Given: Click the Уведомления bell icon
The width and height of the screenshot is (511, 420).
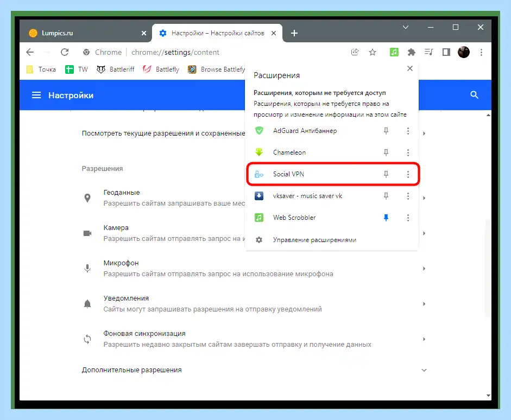Looking at the screenshot, I should coord(87,304).
